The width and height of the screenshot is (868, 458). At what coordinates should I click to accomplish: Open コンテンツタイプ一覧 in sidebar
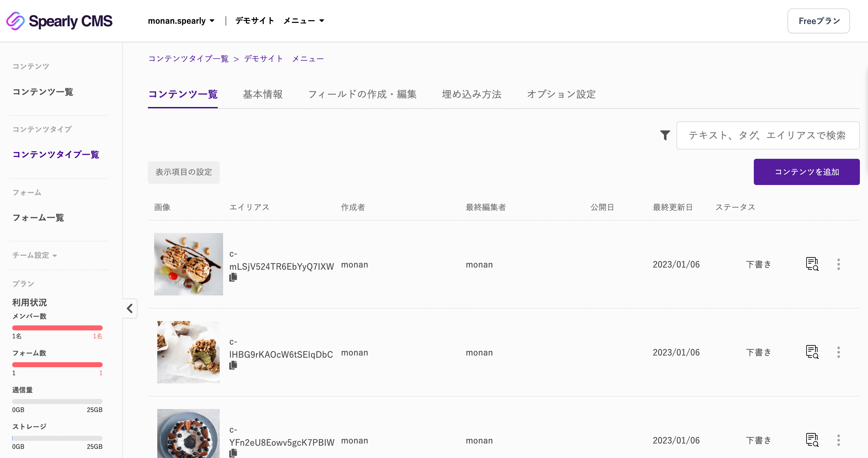tap(56, 155)
